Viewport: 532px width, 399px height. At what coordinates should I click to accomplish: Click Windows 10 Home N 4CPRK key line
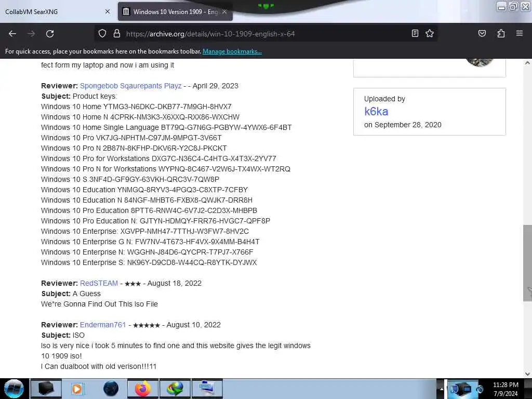pyautogui.click(x=140, y=117)
